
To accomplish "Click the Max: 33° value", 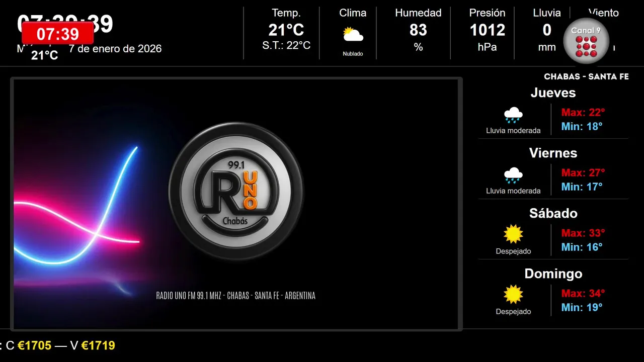I will (583, 233).
